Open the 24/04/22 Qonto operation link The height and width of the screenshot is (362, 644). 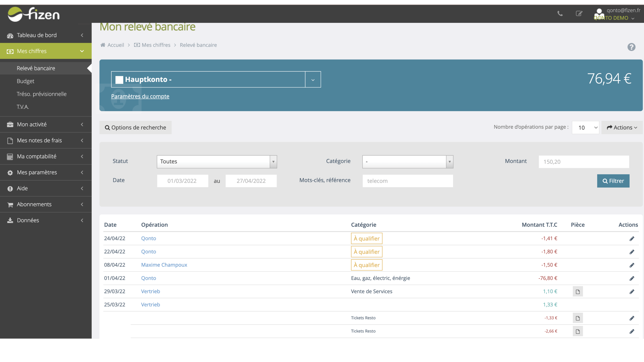[x=148, y=238]
